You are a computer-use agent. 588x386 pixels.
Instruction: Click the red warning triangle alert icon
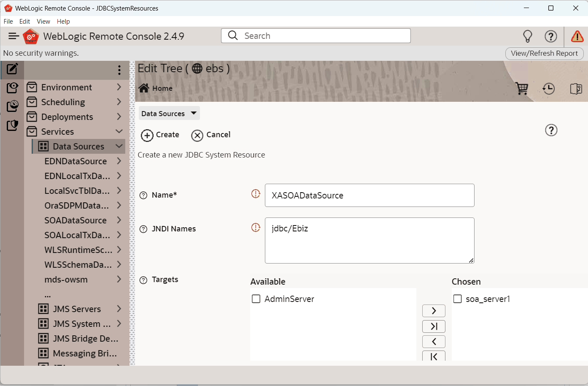pos(577,36)
